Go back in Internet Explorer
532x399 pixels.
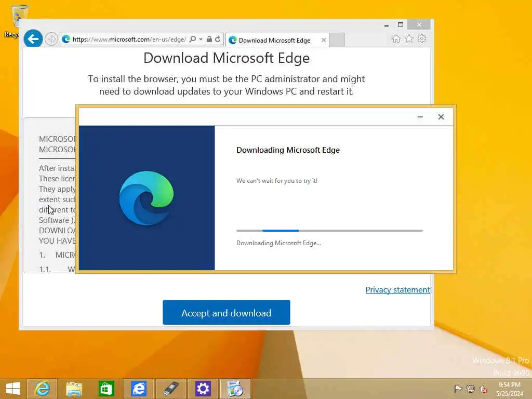[x=33, y=39]
